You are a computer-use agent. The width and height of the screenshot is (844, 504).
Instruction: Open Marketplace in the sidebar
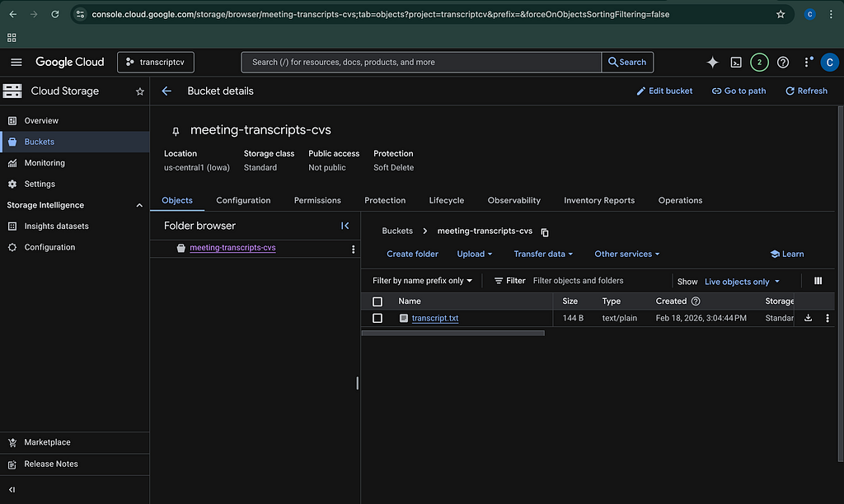75,443
